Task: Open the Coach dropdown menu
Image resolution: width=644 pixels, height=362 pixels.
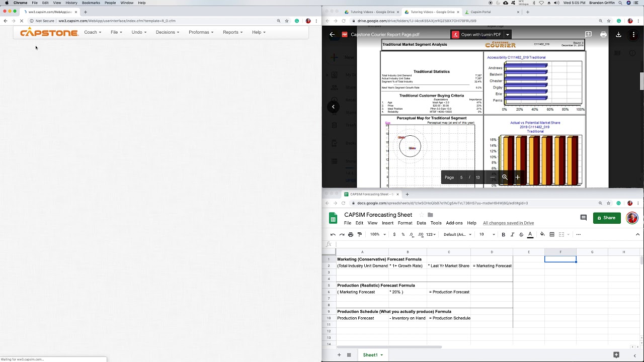Action: click(x=93, y=32)
